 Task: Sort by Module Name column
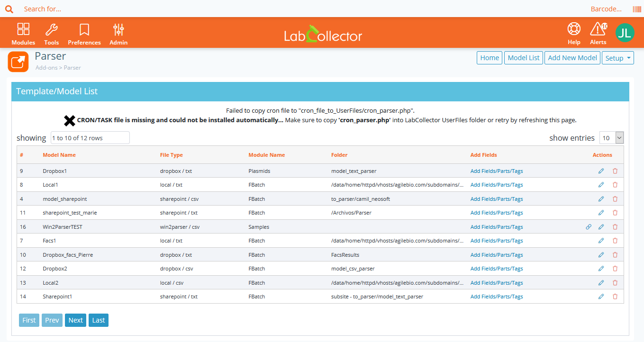coord(267,155)
